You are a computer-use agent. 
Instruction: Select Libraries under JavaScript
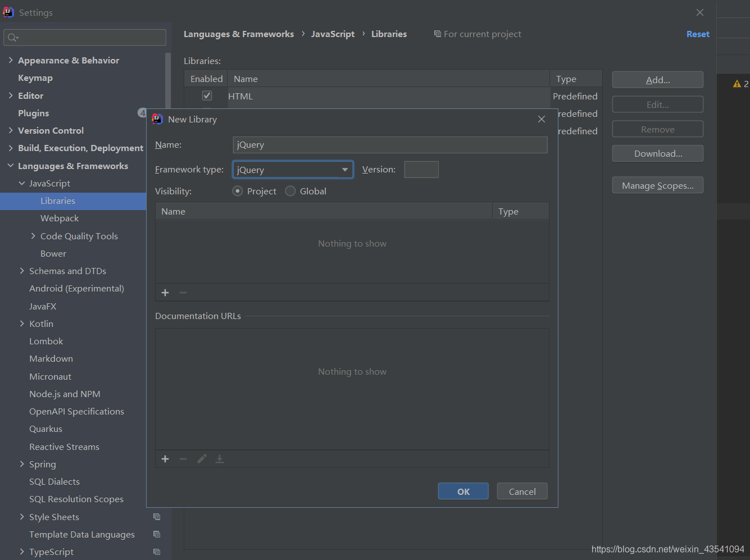click(58, 201)
